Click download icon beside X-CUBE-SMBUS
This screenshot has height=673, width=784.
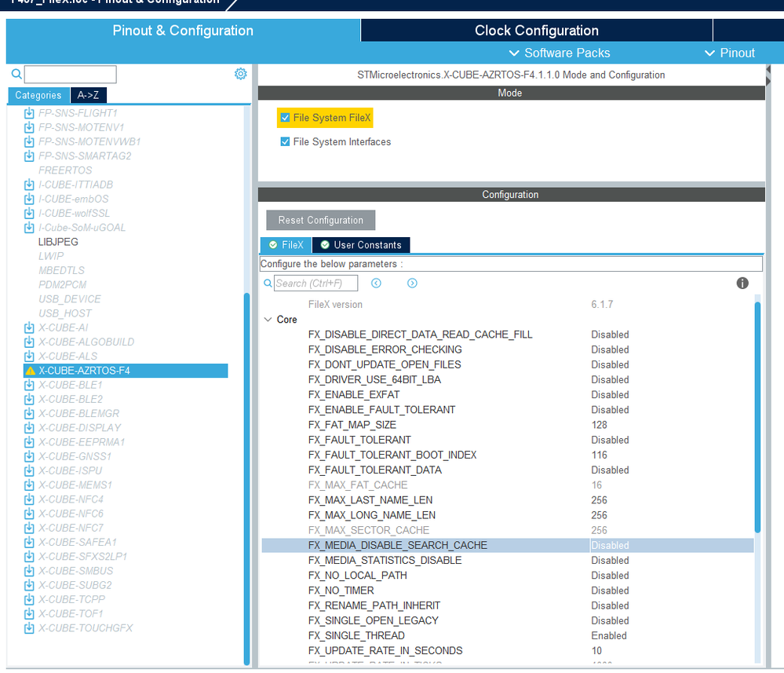29,571
